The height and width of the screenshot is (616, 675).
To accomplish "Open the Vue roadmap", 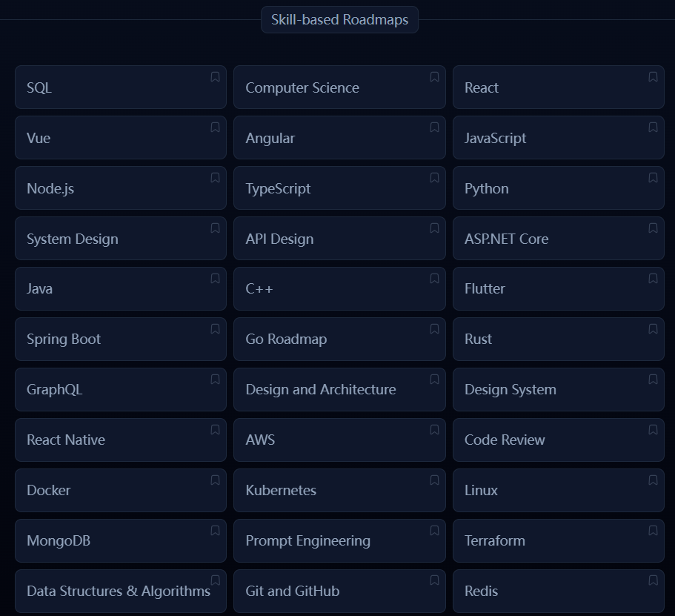I will click(121, 137).
